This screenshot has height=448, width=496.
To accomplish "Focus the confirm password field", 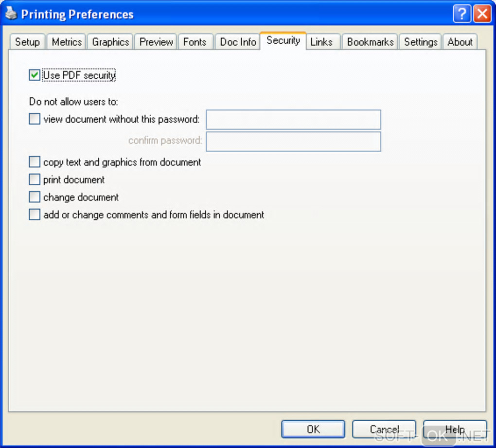I will pos(293,141).
